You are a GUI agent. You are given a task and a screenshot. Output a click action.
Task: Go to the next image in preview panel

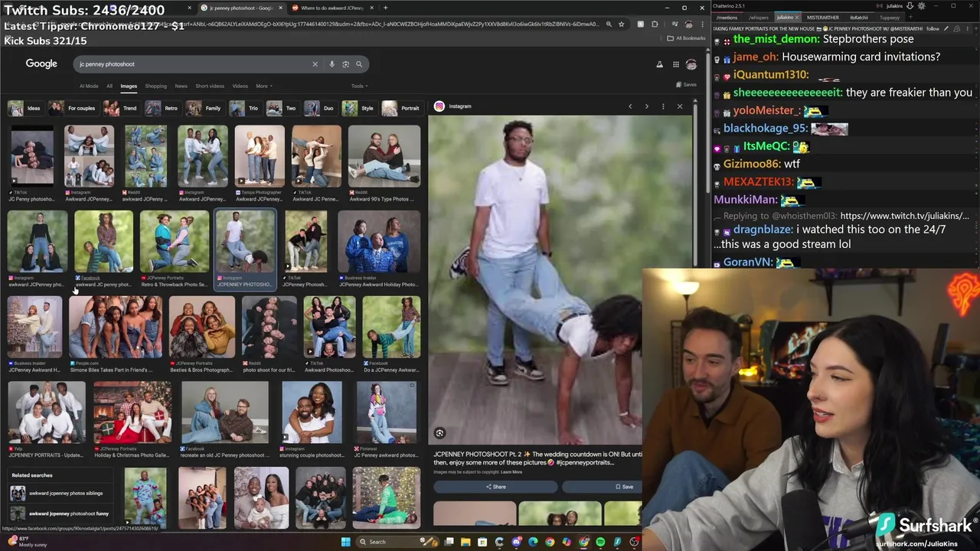click(x=647, y=106)
